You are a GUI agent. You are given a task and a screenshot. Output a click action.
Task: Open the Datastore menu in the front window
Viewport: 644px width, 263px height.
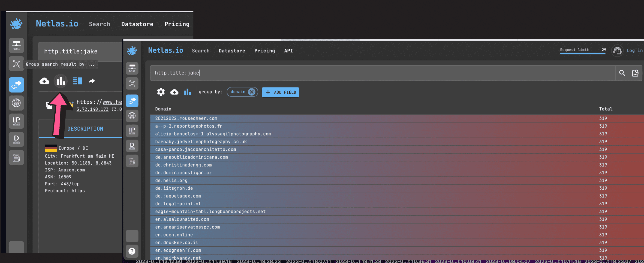pyautogui.click(x=232, y=51)
